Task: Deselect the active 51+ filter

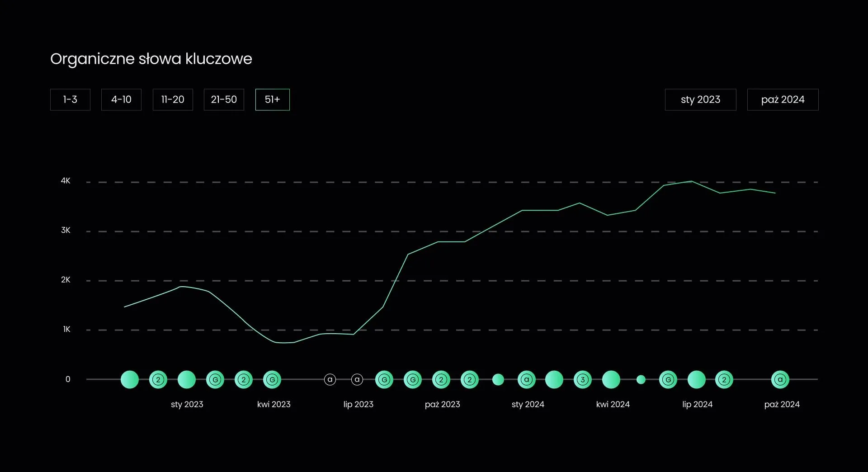Action: pyautogui.click(x=272, y=99)
